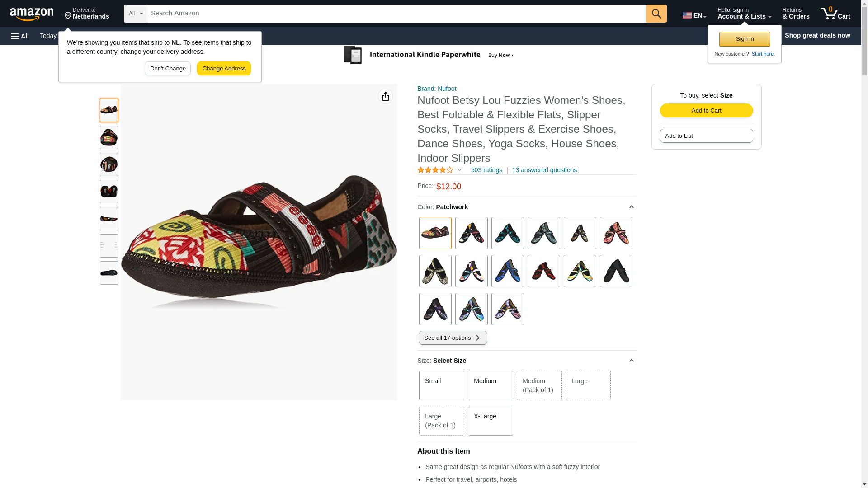Open the shopping cart

[x=835, y=14]
